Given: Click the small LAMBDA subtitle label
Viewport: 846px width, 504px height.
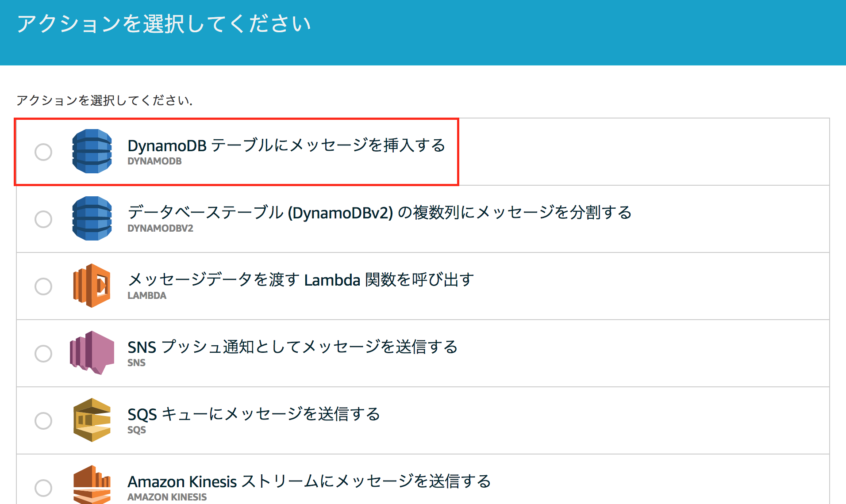Looking at the screenshot, I should coord(147,296).
